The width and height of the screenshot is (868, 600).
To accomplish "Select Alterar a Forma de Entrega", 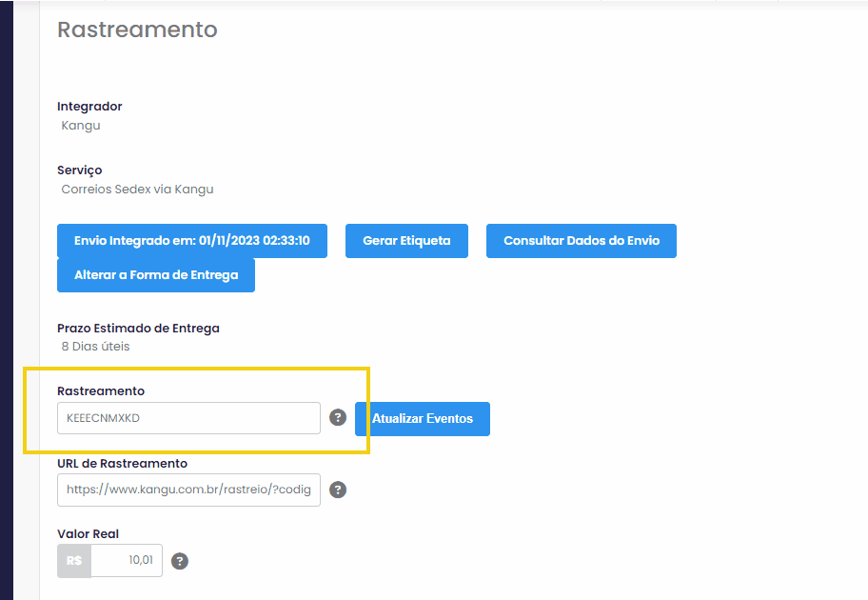I will [156, 275].
